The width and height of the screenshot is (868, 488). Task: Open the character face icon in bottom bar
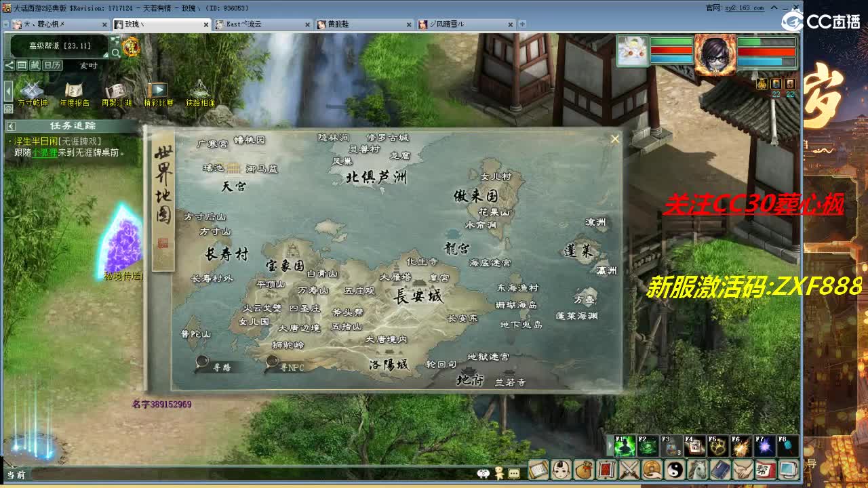(561, 469)
